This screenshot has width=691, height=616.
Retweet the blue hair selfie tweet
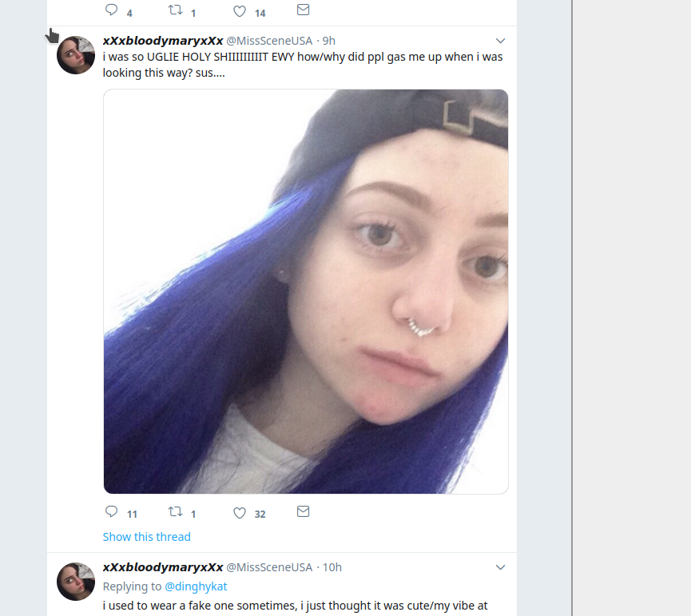click(x=176, y=511)
